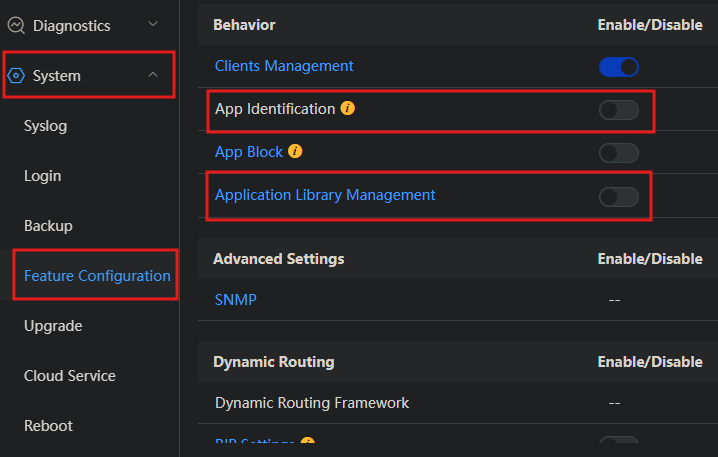This screenshot has height=457, width=718.
Task: Enable the App Identification switch
Action: pos(618,110)
